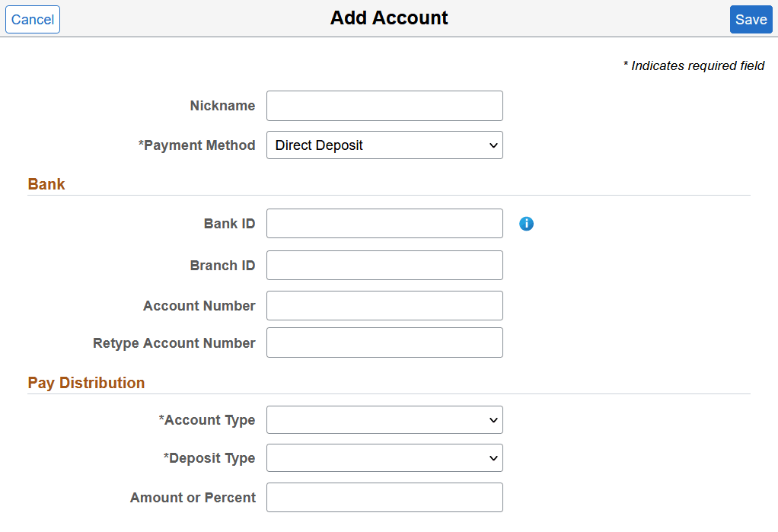Viewport: 778px width, 532px height.
Task: Click the Bank ID input field
Action: pos(384,223)
